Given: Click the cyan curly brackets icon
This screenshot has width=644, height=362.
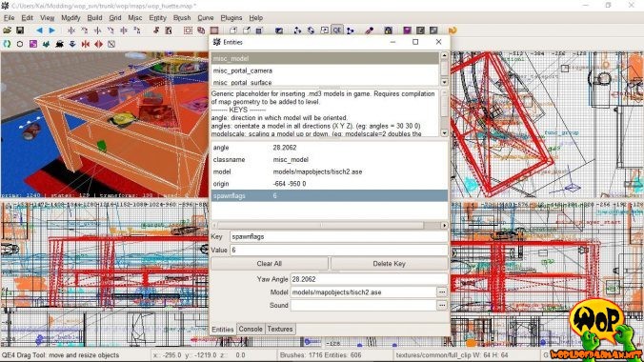Looking at the screenshot, I should click(7, 44).
